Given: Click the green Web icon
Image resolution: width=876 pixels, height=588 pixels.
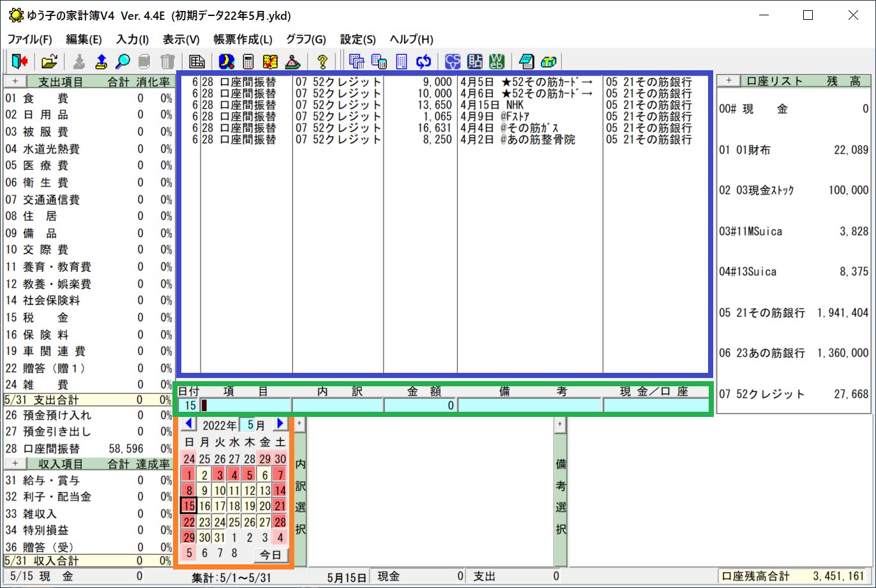Looking at the screenshot, I should [497, 61].
